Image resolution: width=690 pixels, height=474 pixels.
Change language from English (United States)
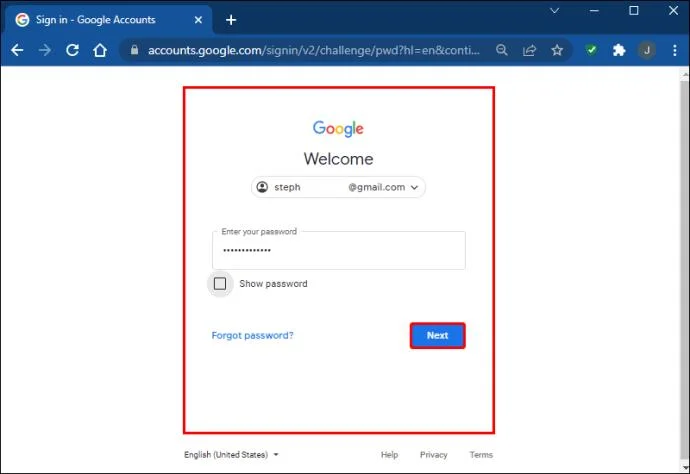pyautogui.click(x=231, y=455)
